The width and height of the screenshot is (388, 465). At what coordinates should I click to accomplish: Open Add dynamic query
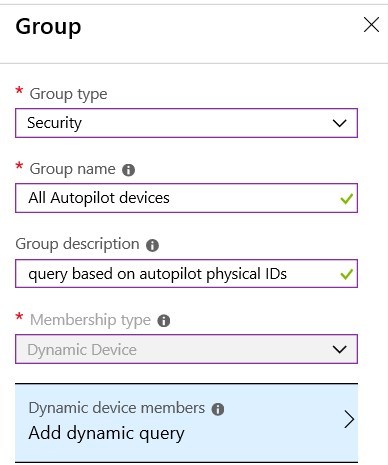(x=186, y=423)
